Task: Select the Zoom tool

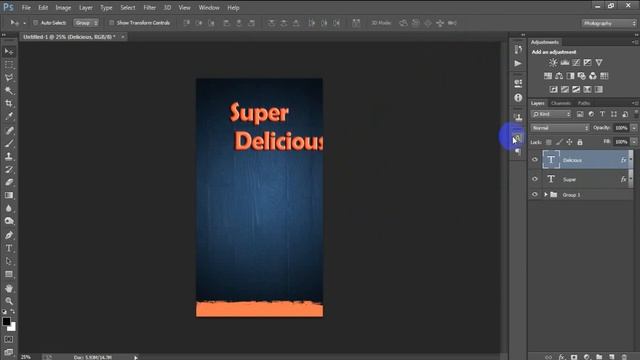Action: [x=9, y=301]
